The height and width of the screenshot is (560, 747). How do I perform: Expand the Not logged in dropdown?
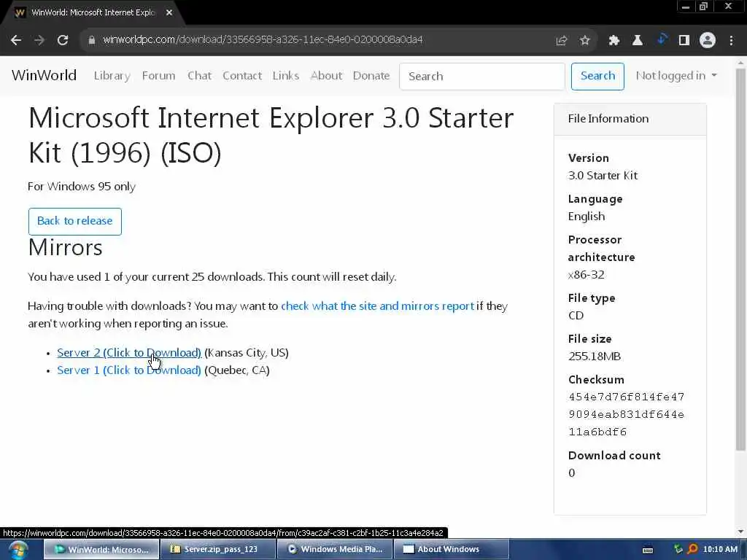676,76
